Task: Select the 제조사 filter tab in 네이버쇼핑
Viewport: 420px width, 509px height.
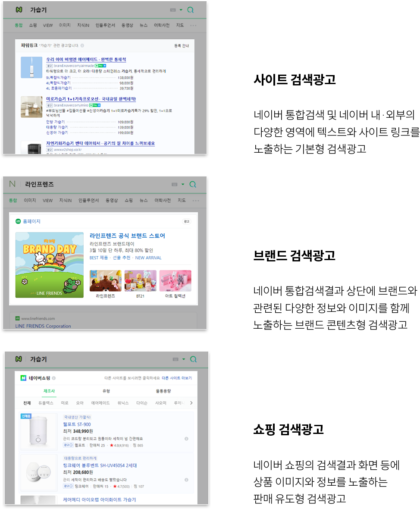Action: (x=49, y=391)
